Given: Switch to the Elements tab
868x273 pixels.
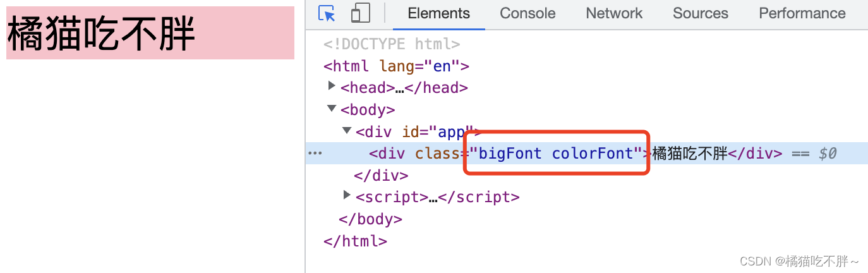Looking at the screenshot, I should [x=439, y=13].
